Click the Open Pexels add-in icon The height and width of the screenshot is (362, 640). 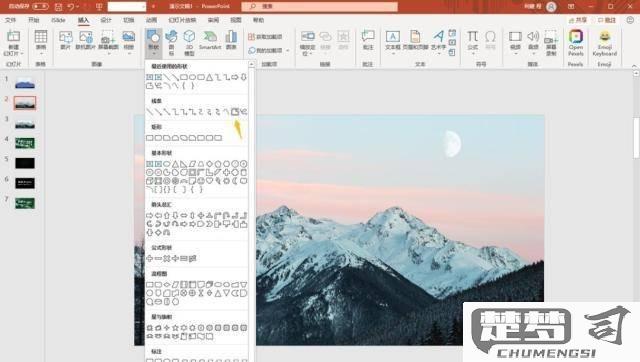coord(576,42)
